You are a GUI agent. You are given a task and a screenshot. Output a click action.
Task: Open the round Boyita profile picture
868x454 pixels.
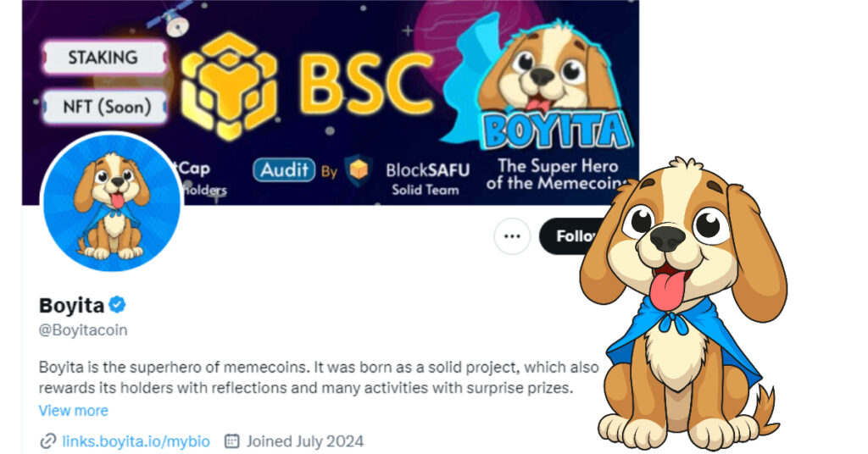(x=112, y=203)
